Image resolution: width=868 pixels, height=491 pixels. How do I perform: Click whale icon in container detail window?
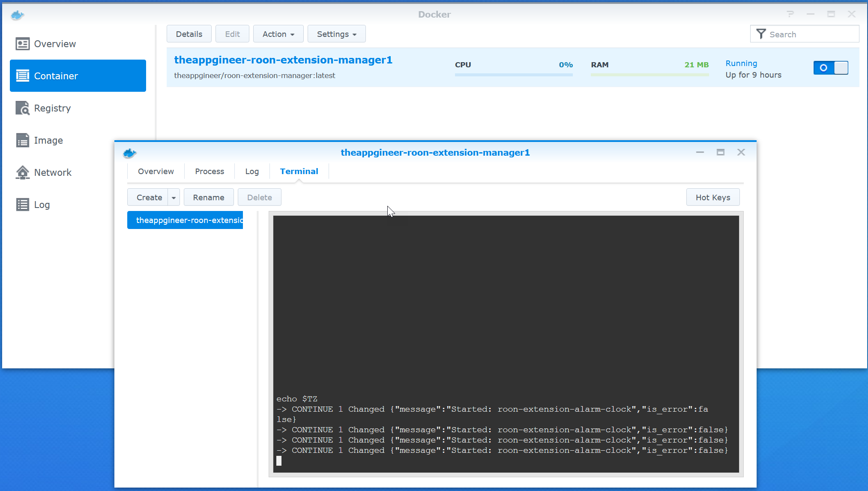tap(129, 153)
